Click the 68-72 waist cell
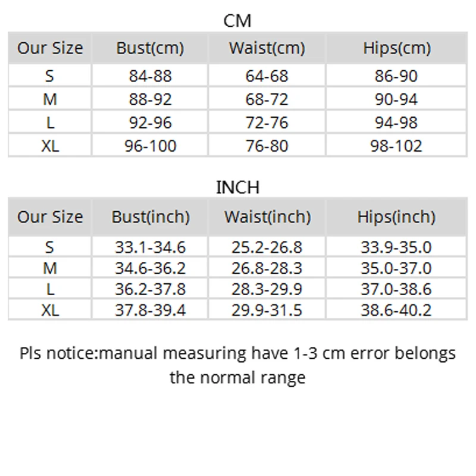The image size is (476, 476). point(267,99)
